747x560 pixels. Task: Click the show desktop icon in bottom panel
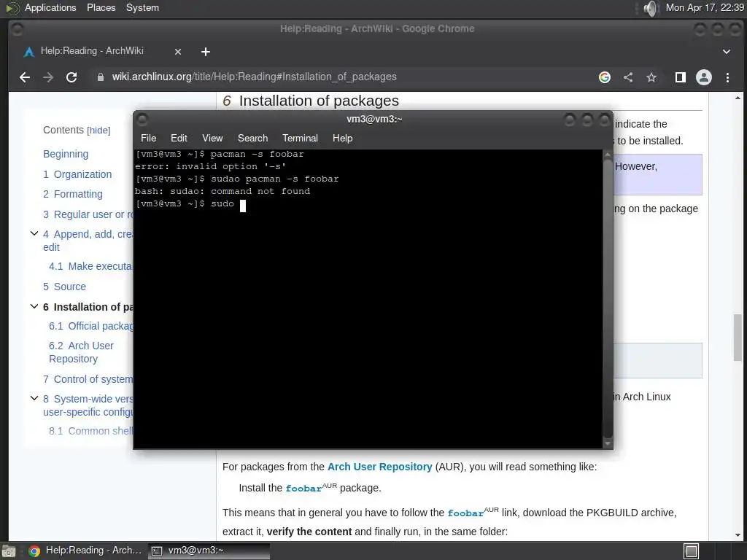9,551
